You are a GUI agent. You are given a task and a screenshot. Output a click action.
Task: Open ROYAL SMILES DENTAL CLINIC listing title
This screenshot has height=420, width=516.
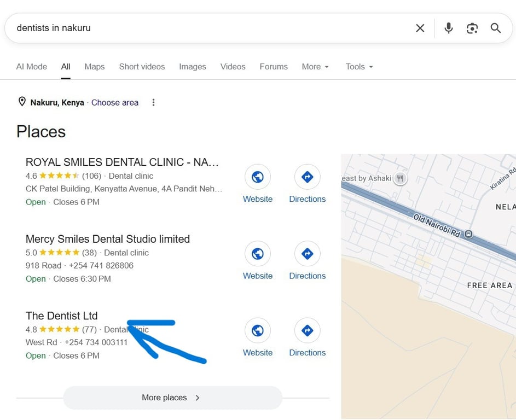[122, 162]
